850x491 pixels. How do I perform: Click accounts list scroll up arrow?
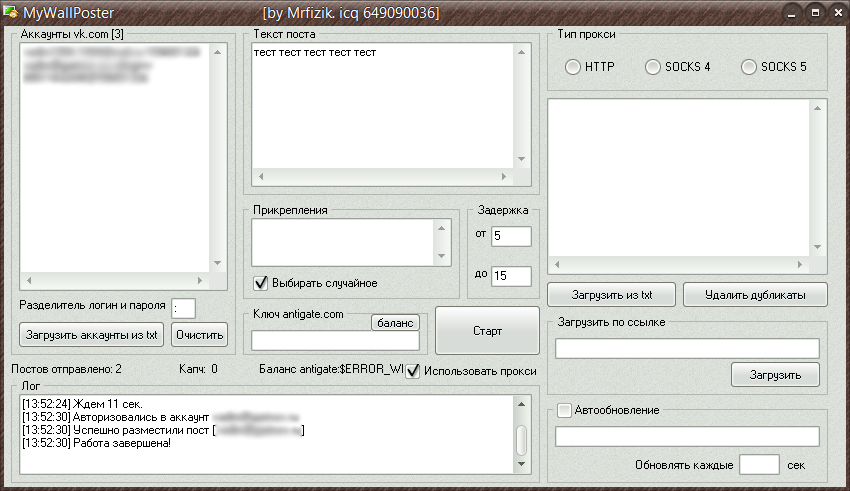tap(217, 52)
